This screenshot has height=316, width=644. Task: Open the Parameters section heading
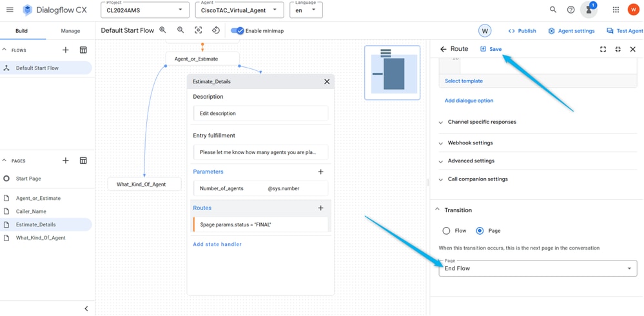click(208, 172)
